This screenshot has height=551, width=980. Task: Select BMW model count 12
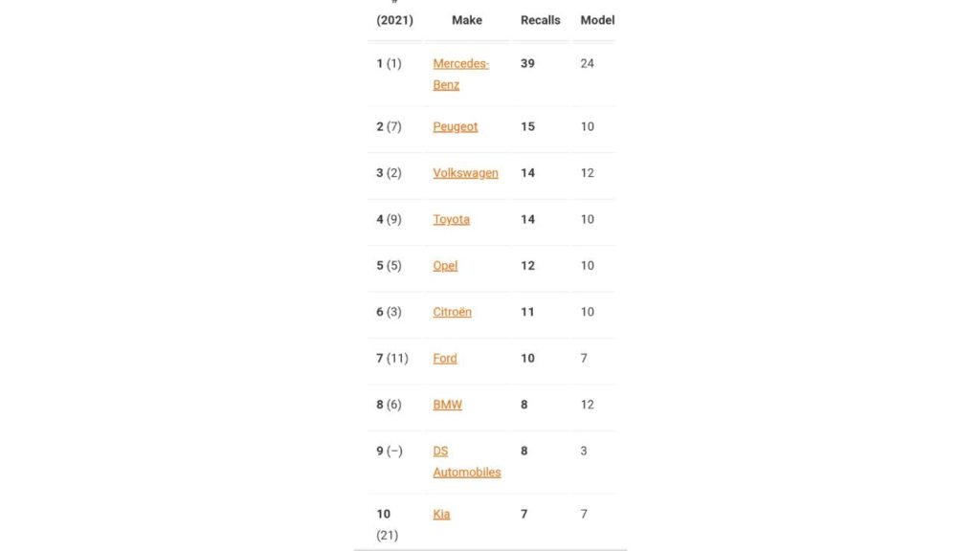pyautogui.click(x=587, y=405)
